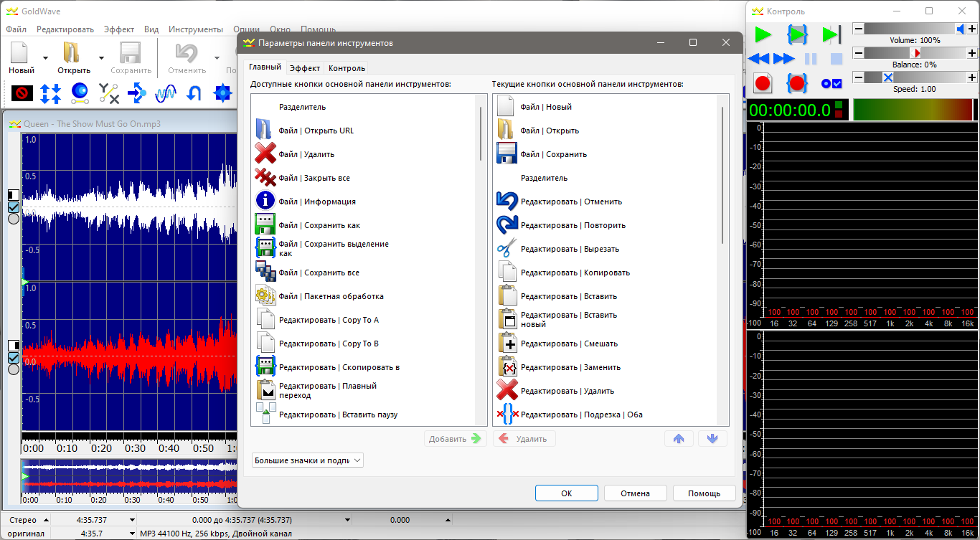Open the dropdown arrow next to Новый
Image resolution: width=980 pixels, height=540 pixels.
(x=45, y=58)
